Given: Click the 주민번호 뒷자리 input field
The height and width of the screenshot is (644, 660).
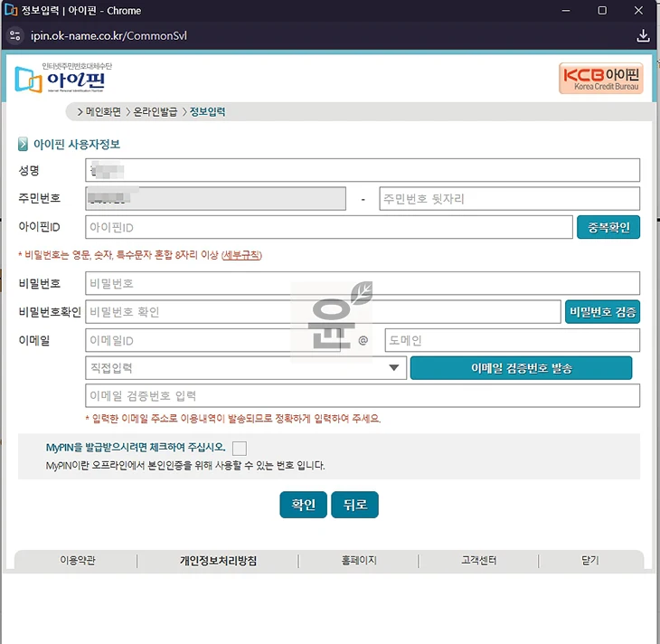Looking at the screenshot, I should (509, 199).
